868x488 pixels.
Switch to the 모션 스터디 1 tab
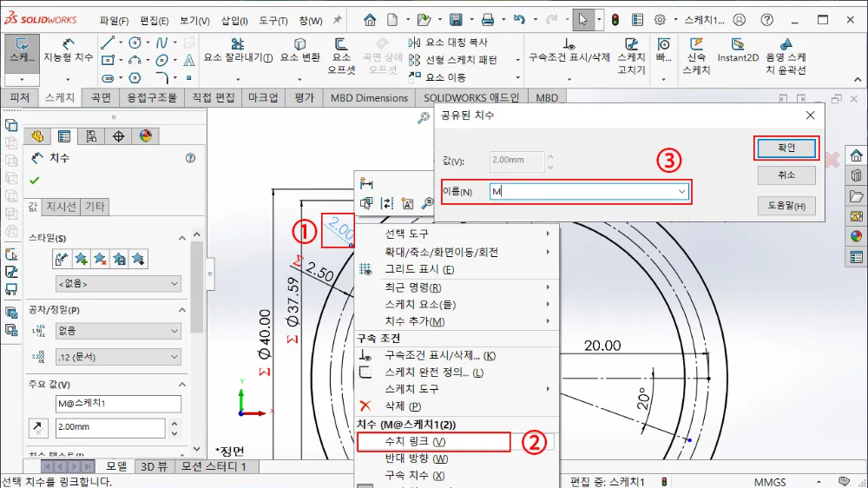(214, 466)
